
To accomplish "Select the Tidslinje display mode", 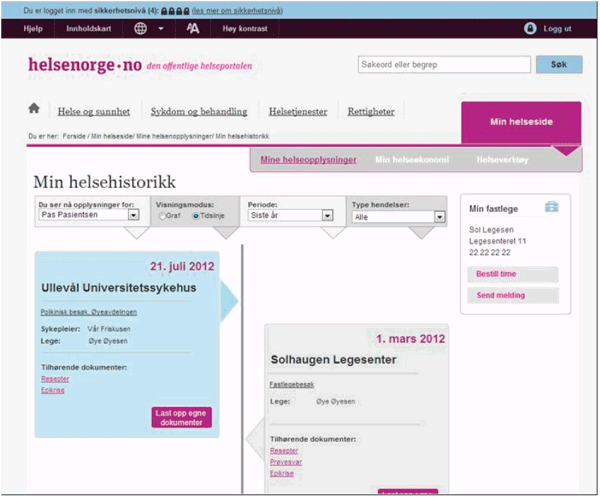I will tap(196, 215).
